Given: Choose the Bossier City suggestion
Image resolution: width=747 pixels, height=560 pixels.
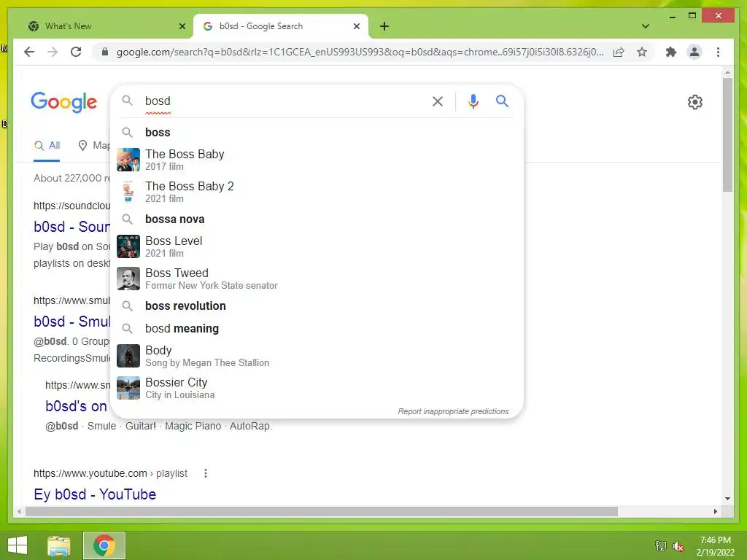Looking at the screenshot, I should [317, 388].
